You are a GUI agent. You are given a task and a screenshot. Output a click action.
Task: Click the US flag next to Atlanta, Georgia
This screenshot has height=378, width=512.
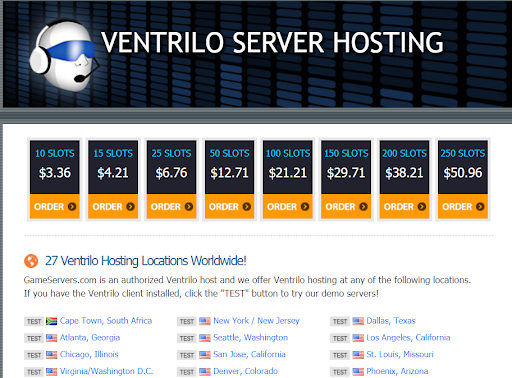[51, 338]
